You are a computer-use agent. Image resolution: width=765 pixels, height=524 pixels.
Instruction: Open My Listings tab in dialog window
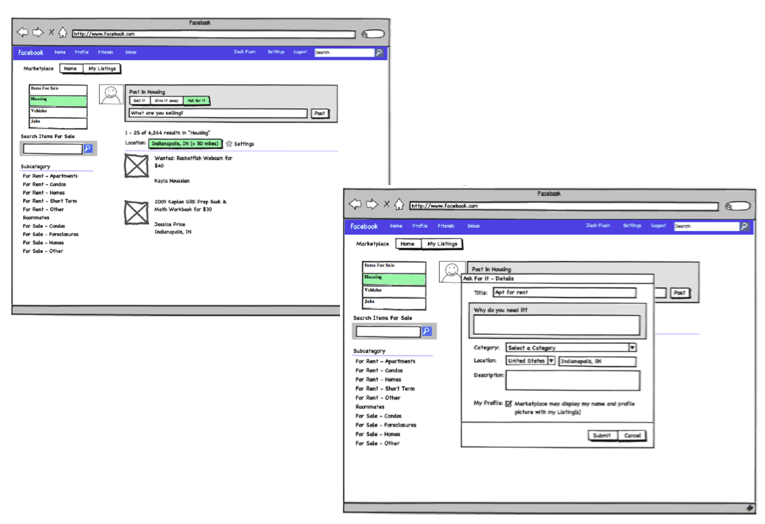[442, 243]
